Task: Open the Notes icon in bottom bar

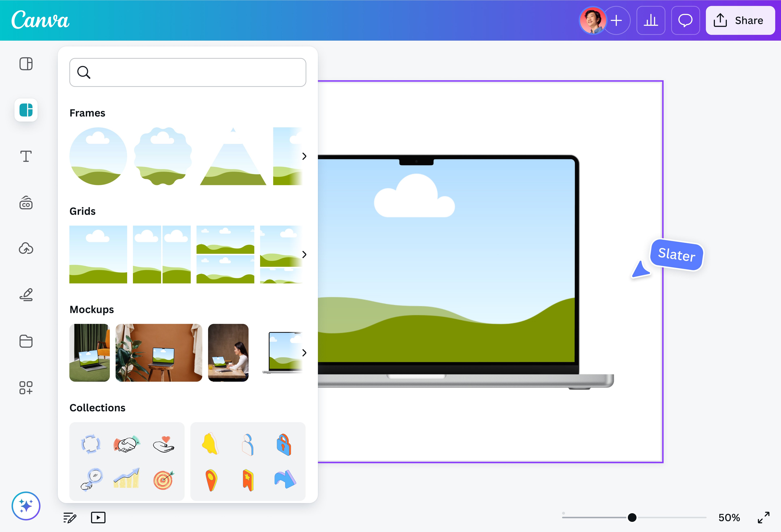Action: point(70,518)
